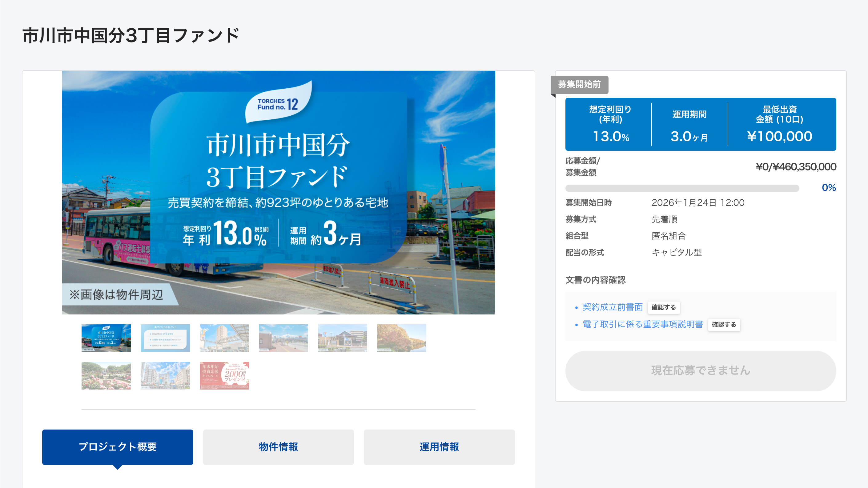Click the fundraising progress bar
868x488 pixels.
coord(682,188)
